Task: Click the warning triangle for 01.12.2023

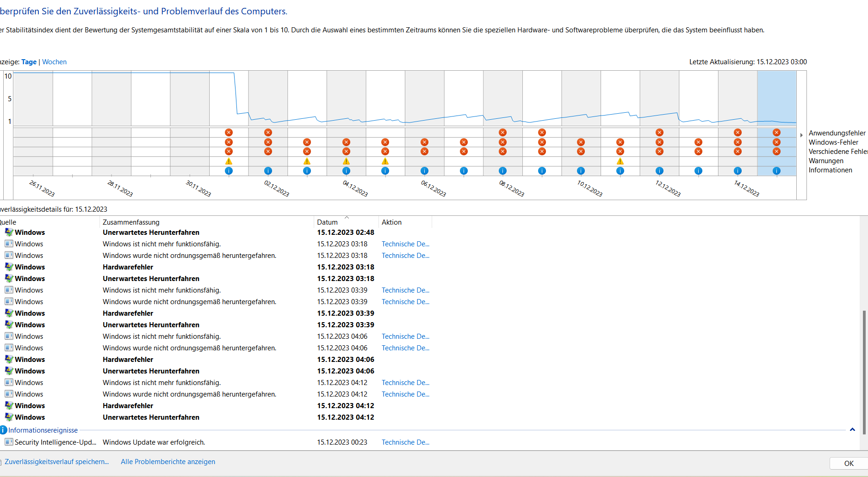Action: pos(229,161)
